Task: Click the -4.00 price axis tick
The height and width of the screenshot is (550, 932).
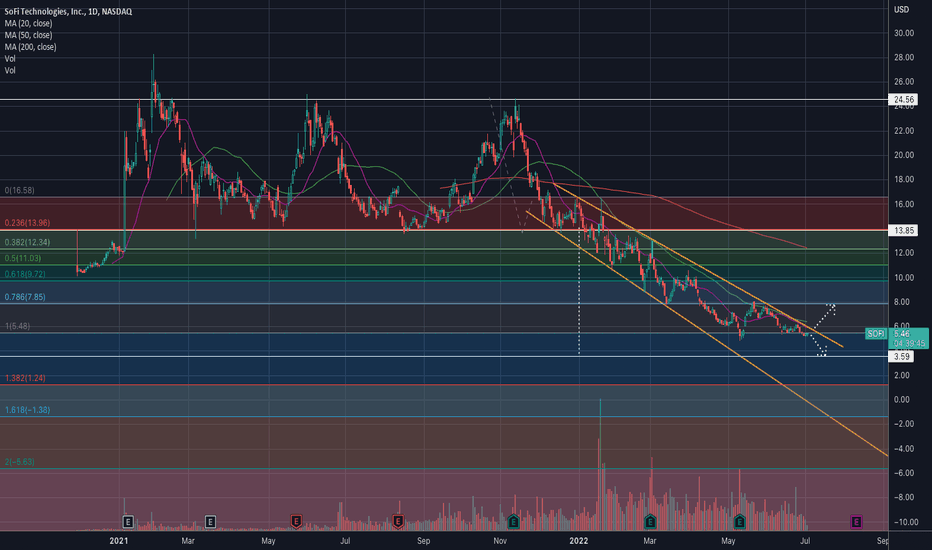Action: point(902,449)
